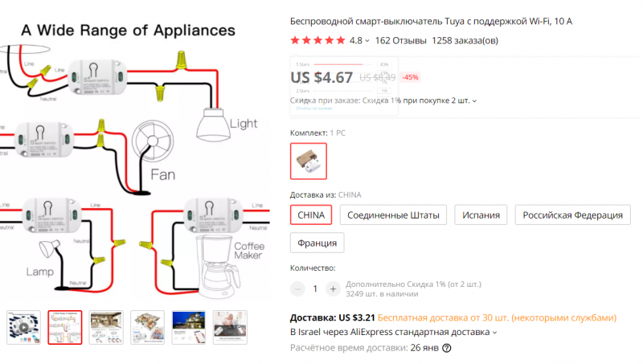Screen dimensions: 643x364
Task: Choose CHINA as shipping origin
Action: [x=311, y=215]
